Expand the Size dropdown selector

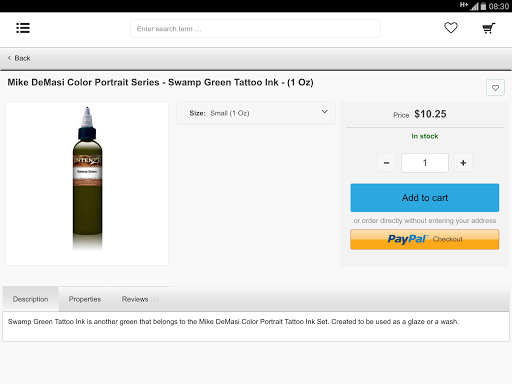pyautogui.click(x=256, y=113)
